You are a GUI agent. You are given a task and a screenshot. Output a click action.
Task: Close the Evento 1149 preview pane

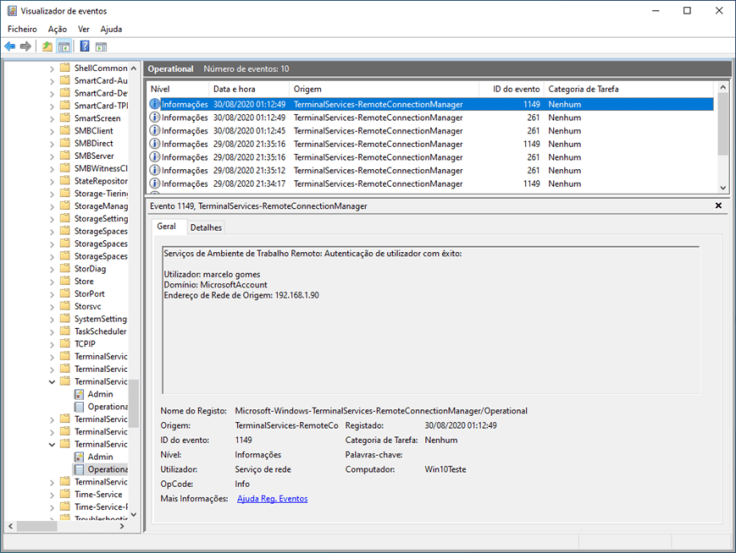click(718, 206)
